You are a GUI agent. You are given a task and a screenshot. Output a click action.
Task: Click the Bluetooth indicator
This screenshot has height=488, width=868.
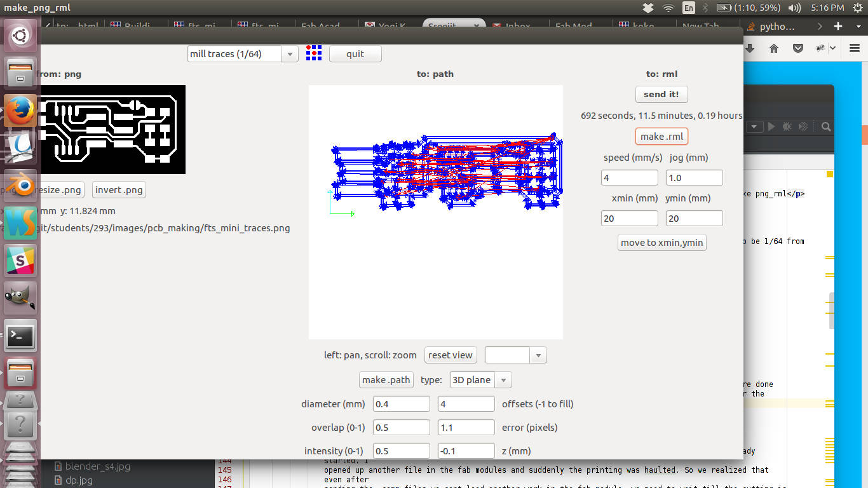coord(705,8)
